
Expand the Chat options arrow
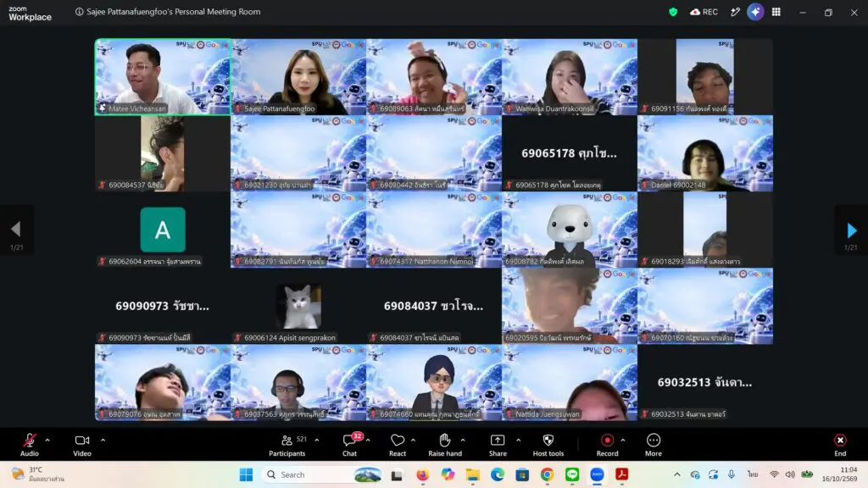click(368, 441)
